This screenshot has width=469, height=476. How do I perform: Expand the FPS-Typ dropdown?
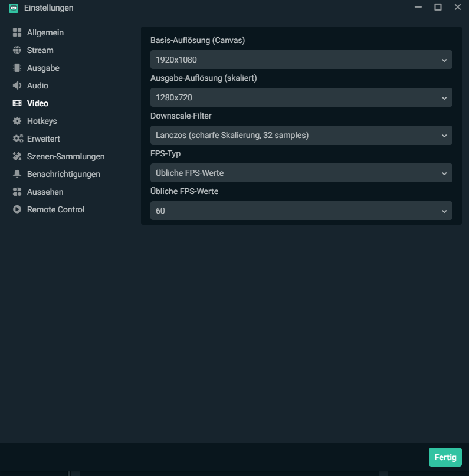click(x=301, y=173)
